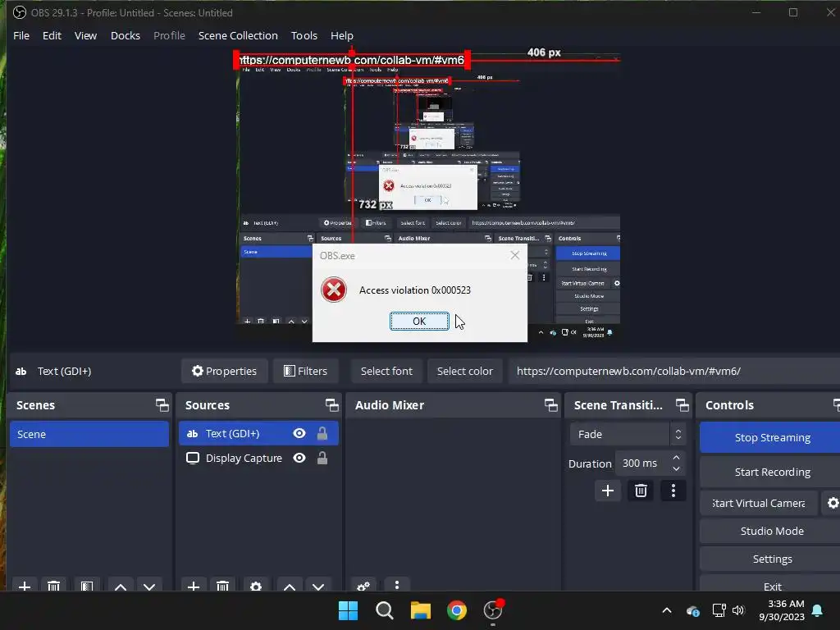Open taskbar Search

coord(384,610)
